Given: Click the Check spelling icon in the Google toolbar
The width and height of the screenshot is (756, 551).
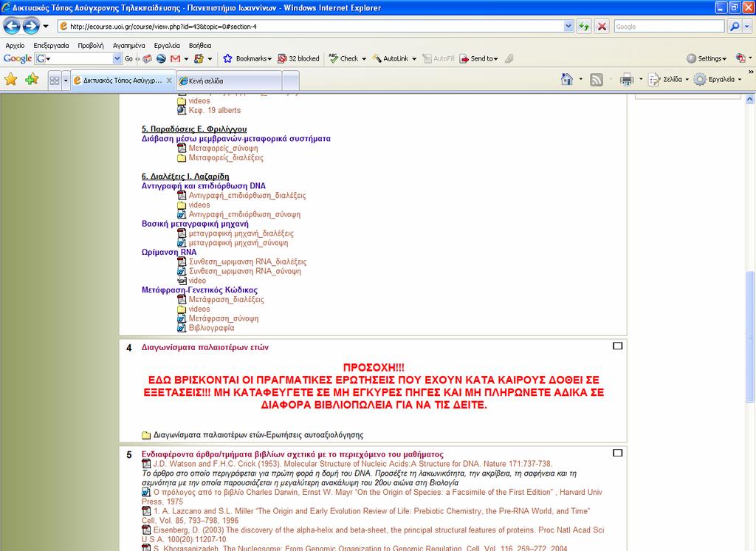Looking at the screenshot, I should pyautogui.click(x=333, y=58).
